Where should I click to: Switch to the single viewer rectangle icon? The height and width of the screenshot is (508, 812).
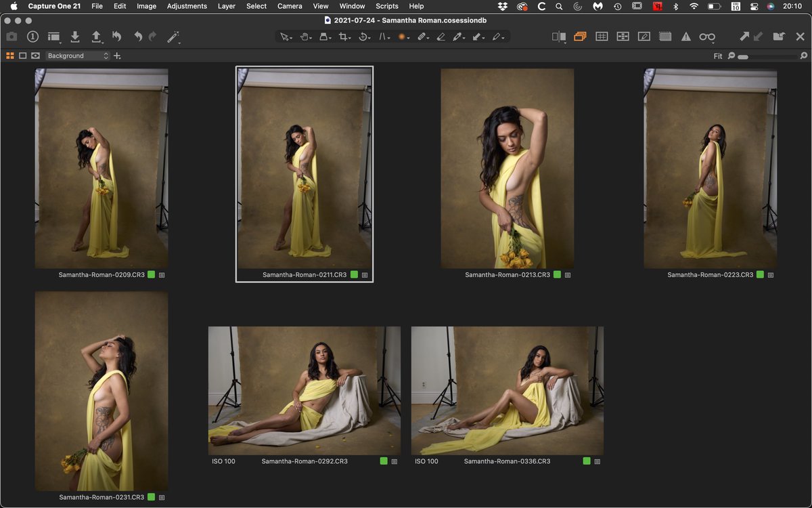pos(22,56)
